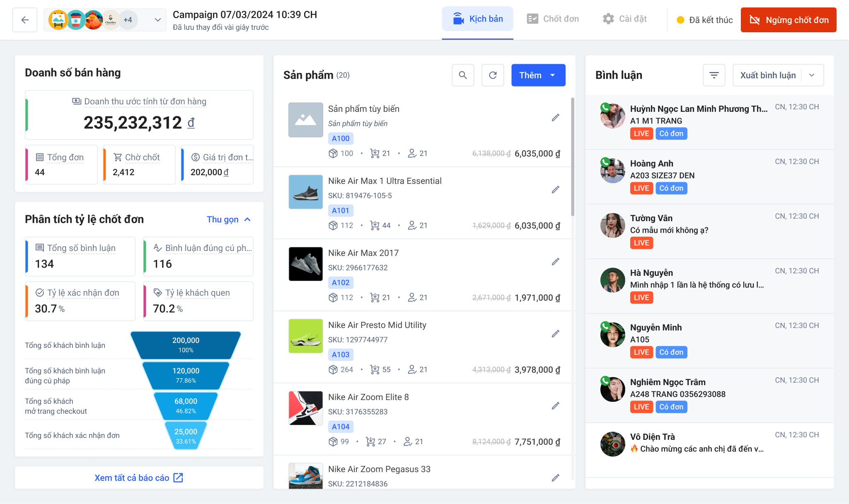
Task: Click the 200,000 funnel segment
Action: (186, 345)
